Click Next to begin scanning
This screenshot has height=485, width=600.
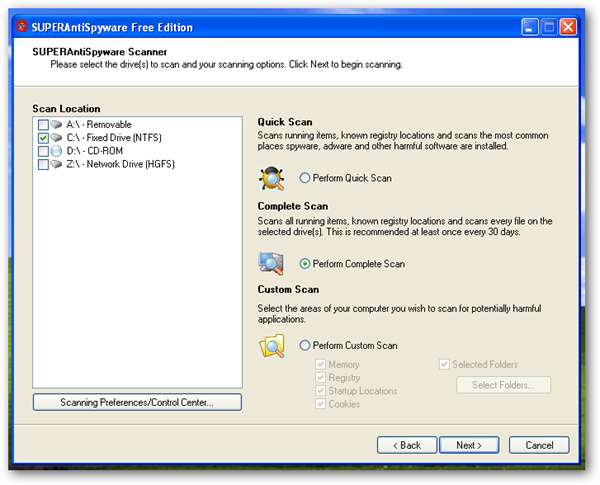pos(469,445)
